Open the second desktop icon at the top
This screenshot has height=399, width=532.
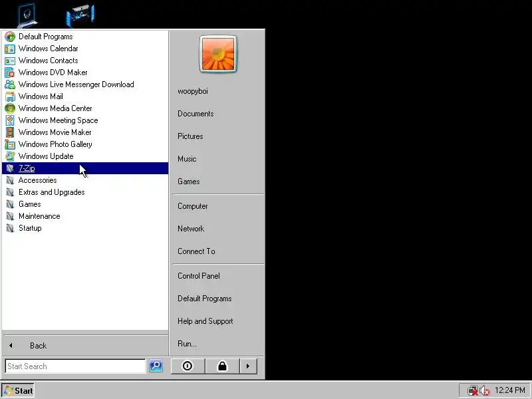[80, 15]
